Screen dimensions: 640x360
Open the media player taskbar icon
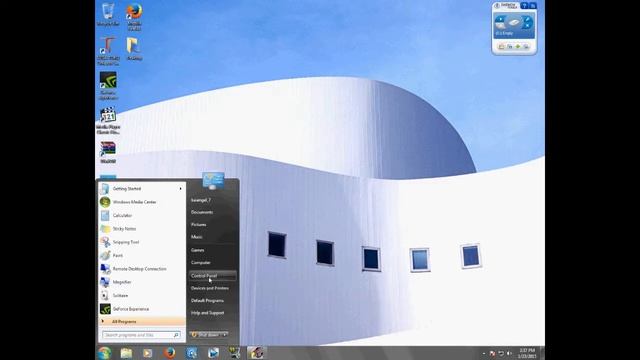147,353
